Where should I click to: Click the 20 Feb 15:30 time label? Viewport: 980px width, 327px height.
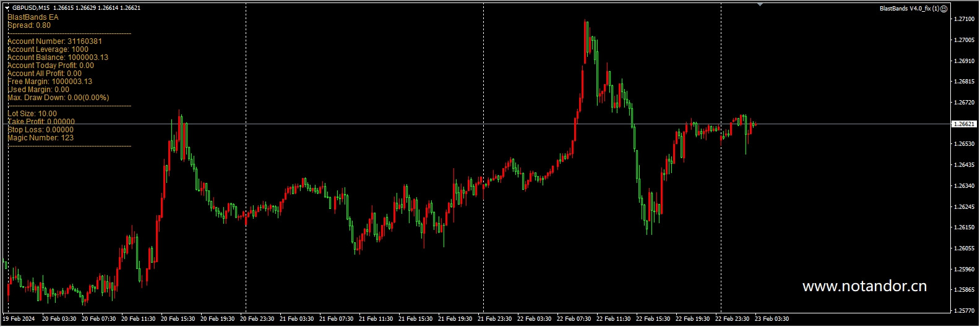[178, 319]
